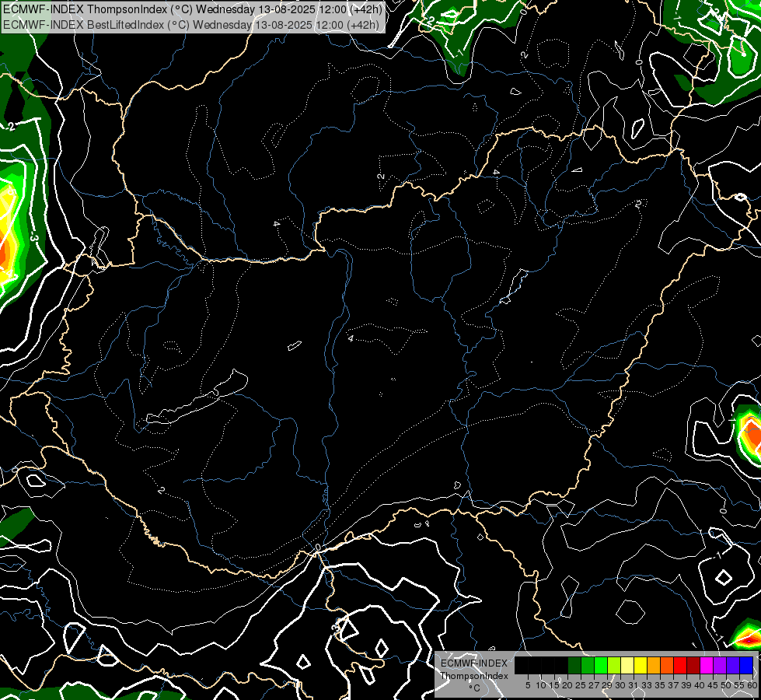Select the dark red 39–40 legend swatch
Viewport: 761px width, 700px height.
693,665
